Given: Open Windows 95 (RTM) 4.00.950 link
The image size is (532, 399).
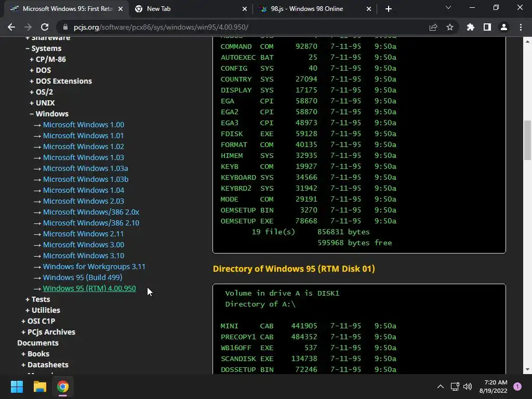Looking at the screenshot, I should pos(89,288).
